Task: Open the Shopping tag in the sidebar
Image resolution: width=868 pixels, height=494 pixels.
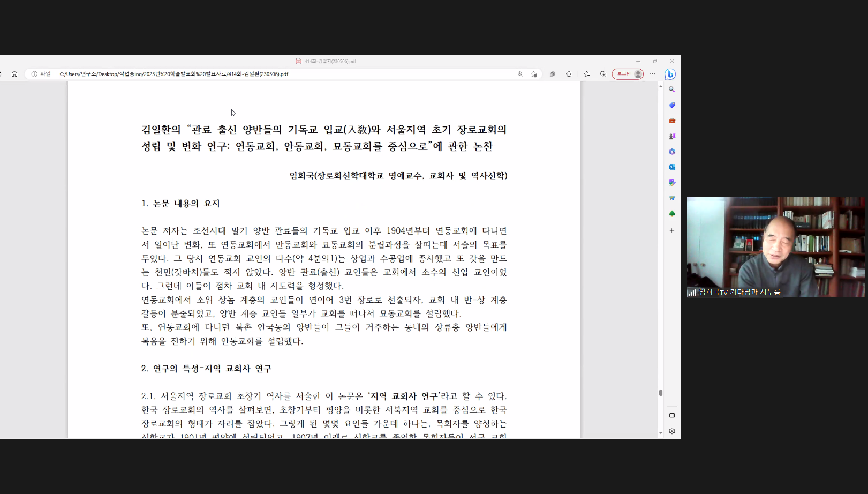Action: [672, 105]
